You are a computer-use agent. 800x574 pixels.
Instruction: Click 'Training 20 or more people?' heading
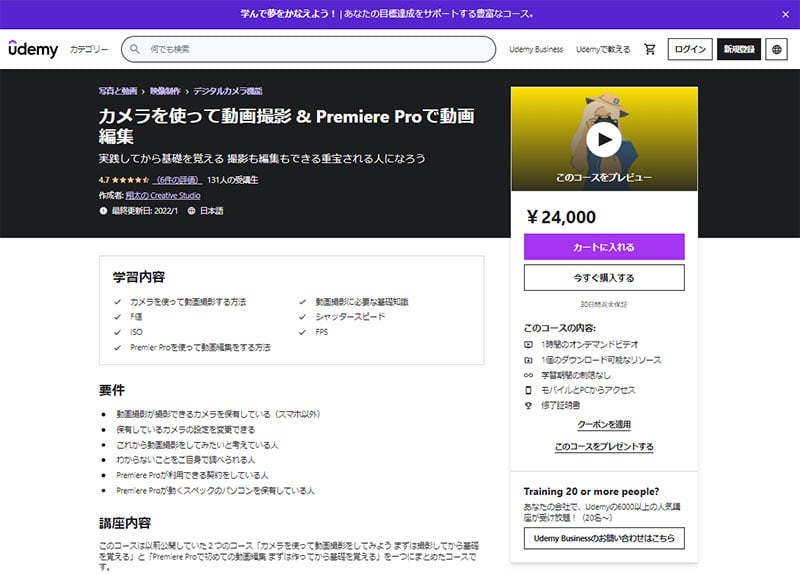[x=591, y=491]
